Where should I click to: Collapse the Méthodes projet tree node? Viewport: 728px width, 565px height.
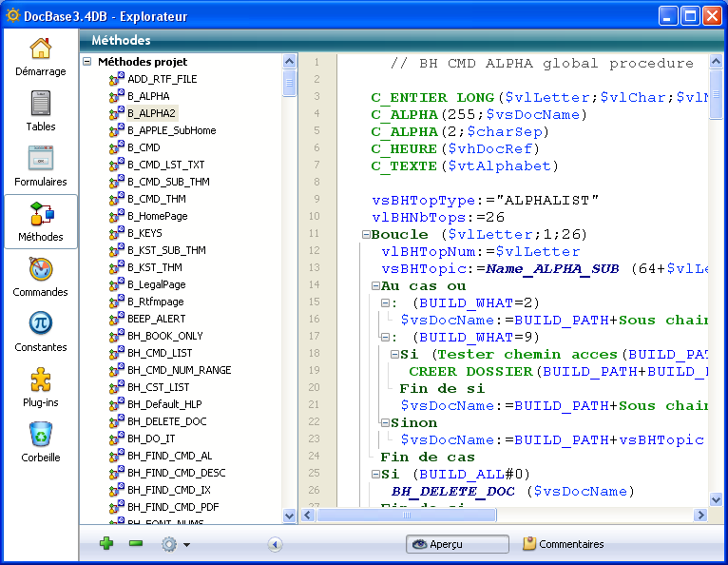point(87,62)
